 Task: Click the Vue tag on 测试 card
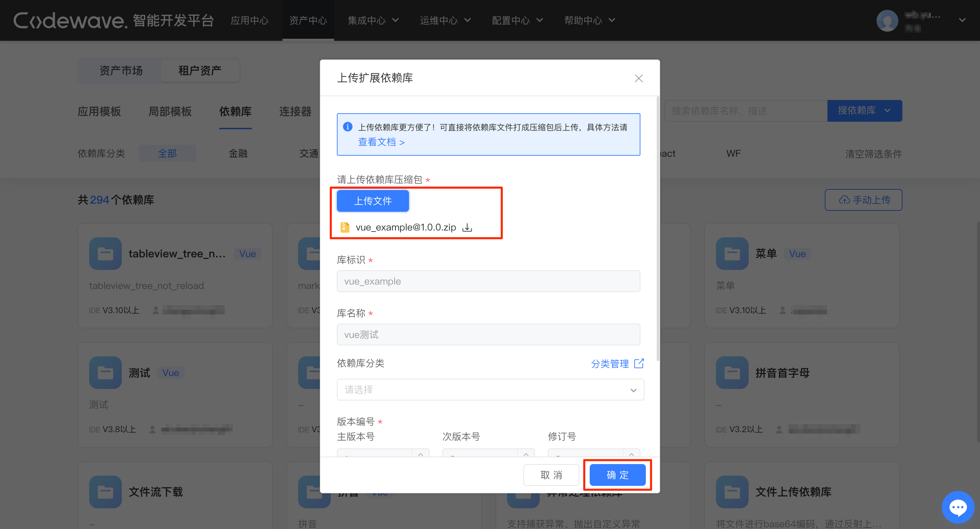pyautogui.click(x=170, y=372)
